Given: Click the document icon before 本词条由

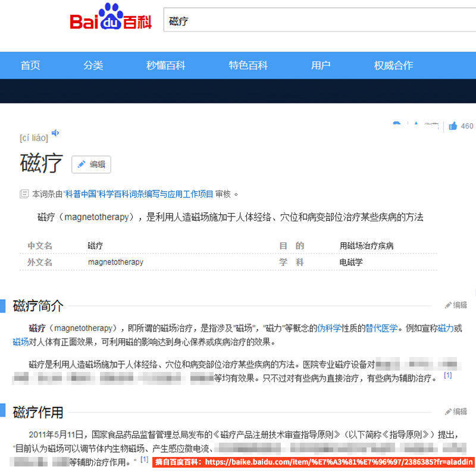Looking at the screenshot, I should point(24,194).
